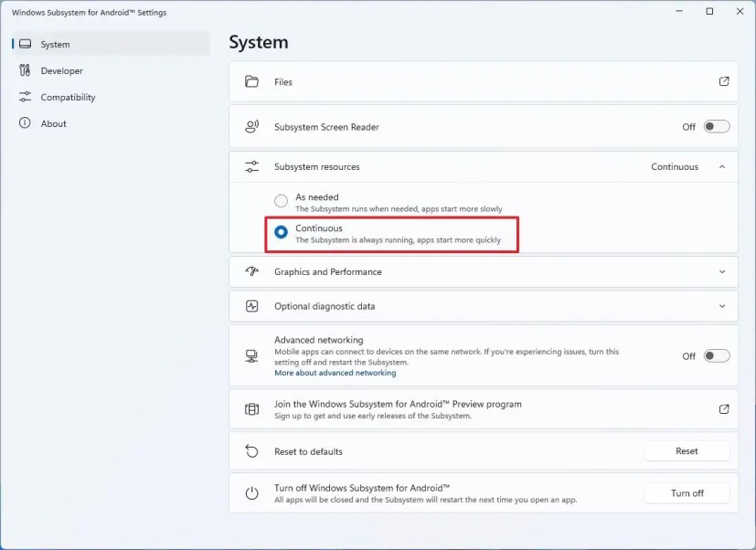The height and width of the screenshot is (550, 756).
Task: Click the System computer icon in sidebar
Action: [x=24, y=44]
